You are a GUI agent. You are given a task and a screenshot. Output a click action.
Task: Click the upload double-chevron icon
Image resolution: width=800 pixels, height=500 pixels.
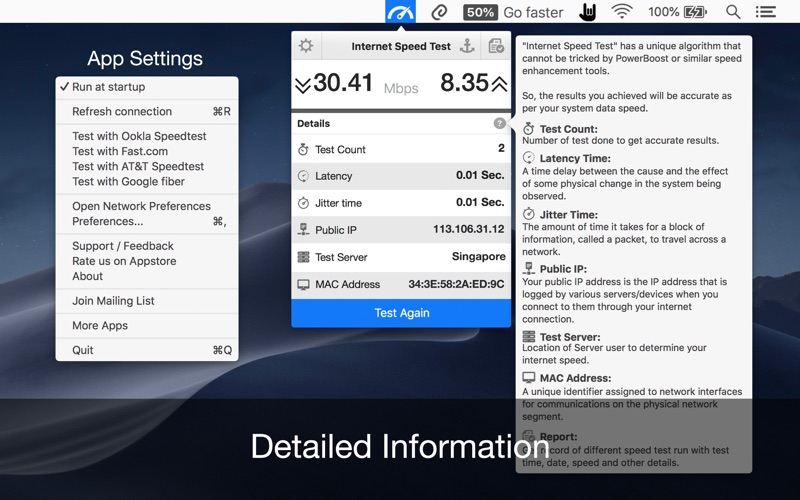499,84
